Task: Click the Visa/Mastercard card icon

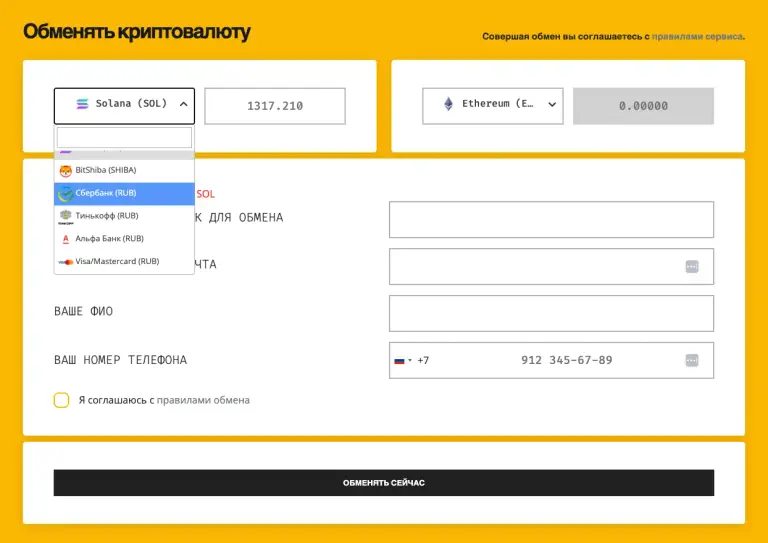Action: tap(66, 262)
